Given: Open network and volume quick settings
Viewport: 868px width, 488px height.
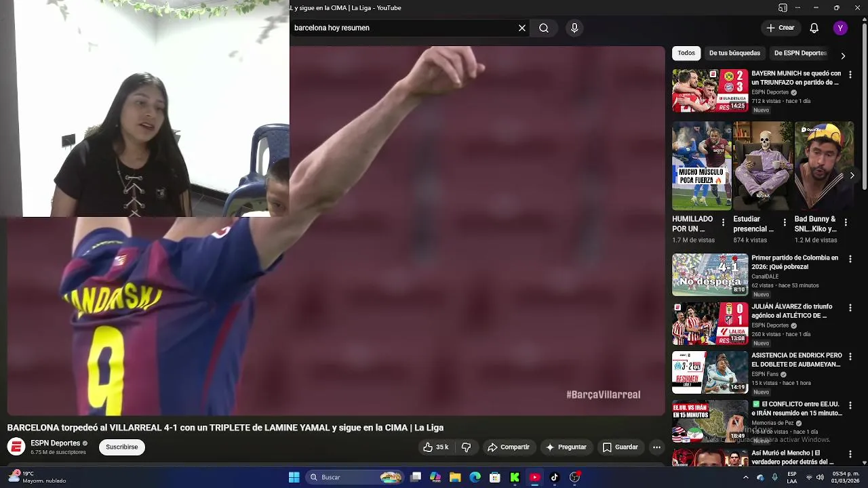Looking at the screenshot, I should coord(814,477).
